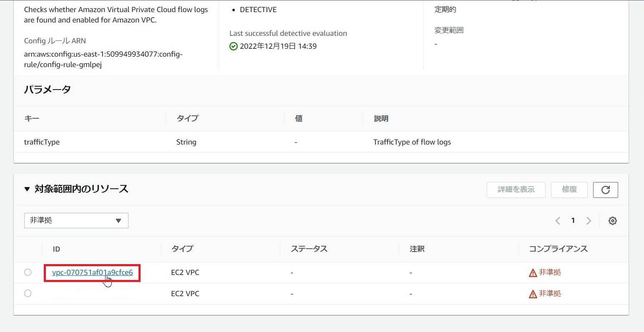Viewport: 644px width, 332px height.
Task: Click non-compliant warning icon in second row
Action: pyautogui.click(x=533, y=294)
